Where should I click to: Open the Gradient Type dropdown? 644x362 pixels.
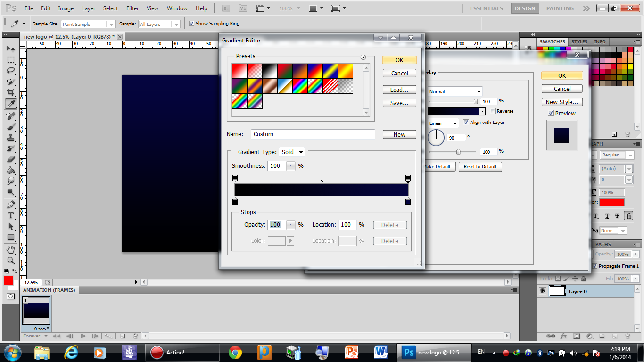(292, 152)
